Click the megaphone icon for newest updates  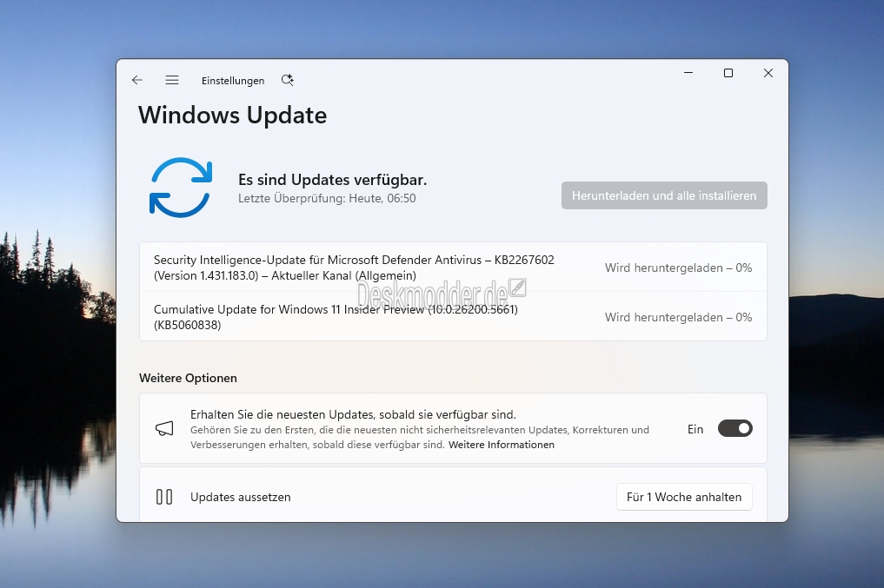tap(164, 428)
